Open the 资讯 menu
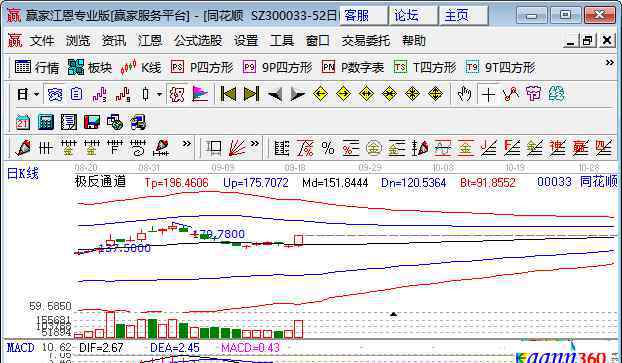This screenshot has width=622, height=363. [114, 40]
